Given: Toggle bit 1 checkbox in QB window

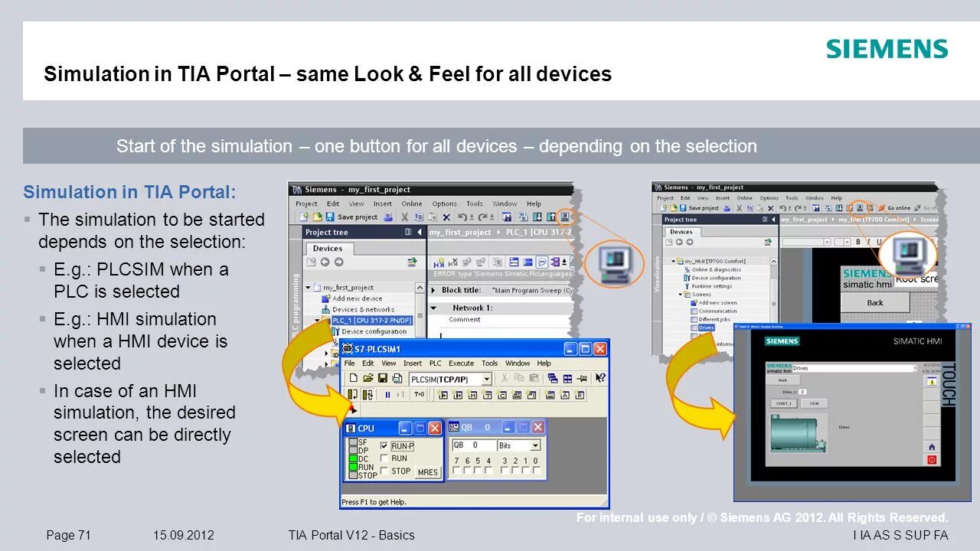Looking at the screenshot, I should pyautogui.click(x=526, y=470).
